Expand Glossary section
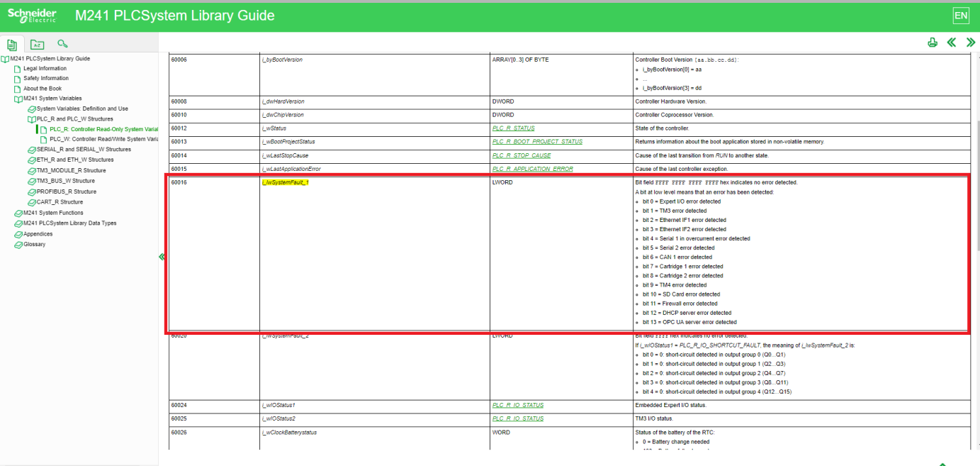This screenshot has width=980, height=466. click(x=18, y=245)
